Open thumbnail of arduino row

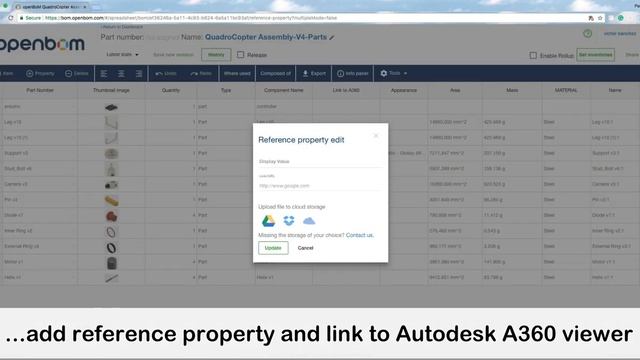pos(111,107)
